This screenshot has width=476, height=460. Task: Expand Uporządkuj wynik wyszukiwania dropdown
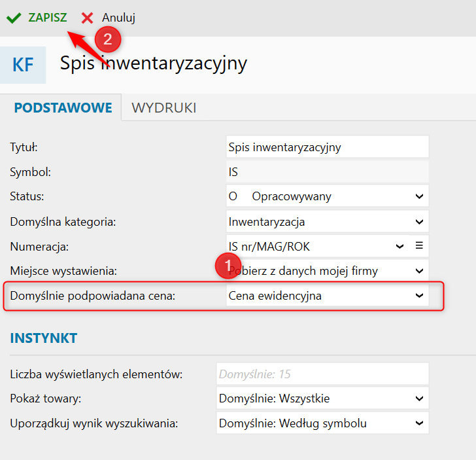[x=322, y=423]
